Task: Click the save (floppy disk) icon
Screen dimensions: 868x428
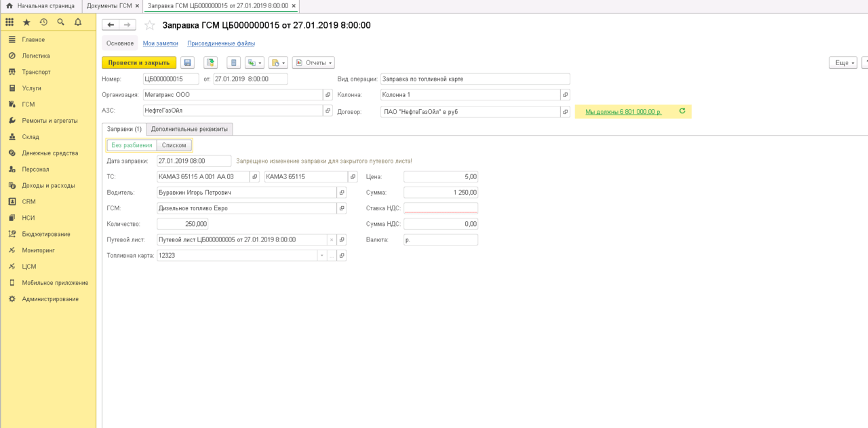Action: click(x=188, y=62)
